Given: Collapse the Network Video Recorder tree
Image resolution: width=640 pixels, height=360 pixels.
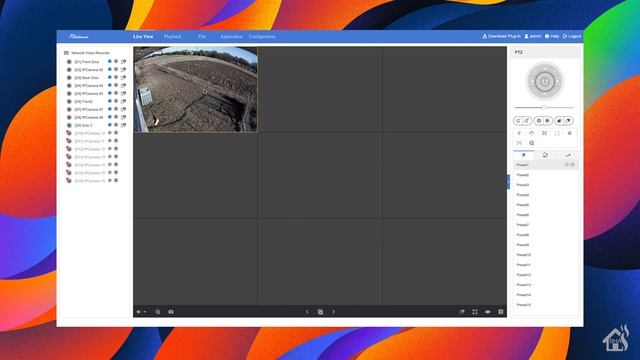Looking at the screenshot, I should click(x=66, y=53).
